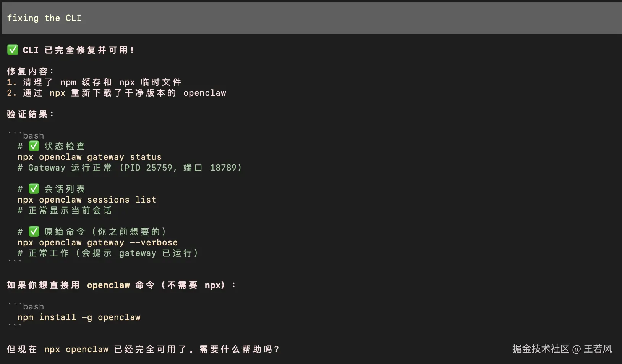Click the closing line 需要什么帮助吗
The height and width of the screenshot is (364, 622).
(143, 349)
